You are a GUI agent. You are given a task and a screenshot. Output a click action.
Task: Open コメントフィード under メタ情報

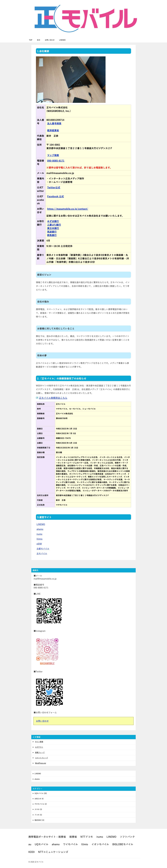[41, 758]
